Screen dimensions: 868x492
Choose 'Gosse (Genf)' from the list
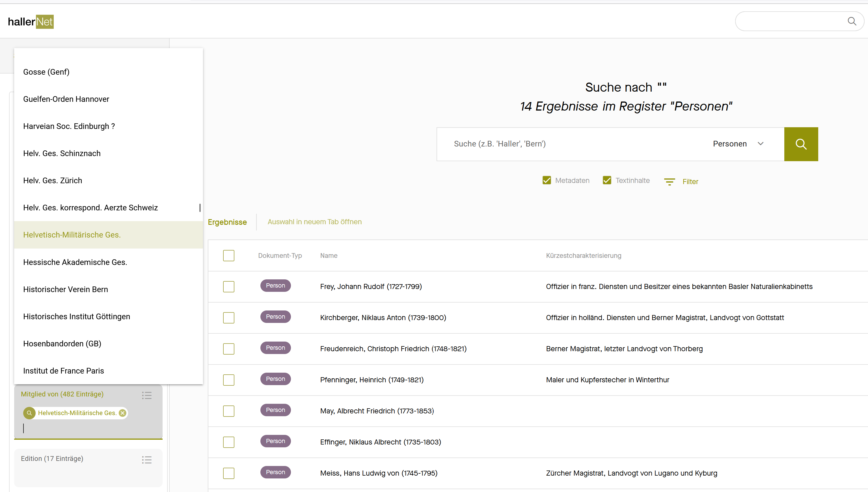(x=109, y=72)
